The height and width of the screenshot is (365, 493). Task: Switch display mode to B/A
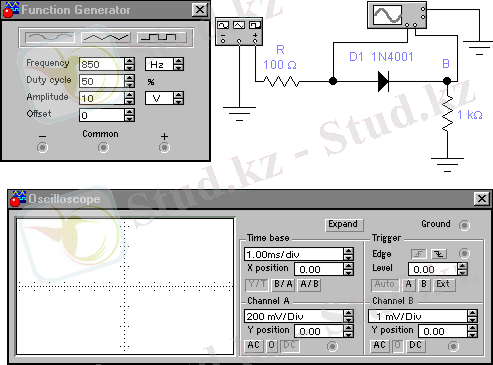tap(283, 284)
